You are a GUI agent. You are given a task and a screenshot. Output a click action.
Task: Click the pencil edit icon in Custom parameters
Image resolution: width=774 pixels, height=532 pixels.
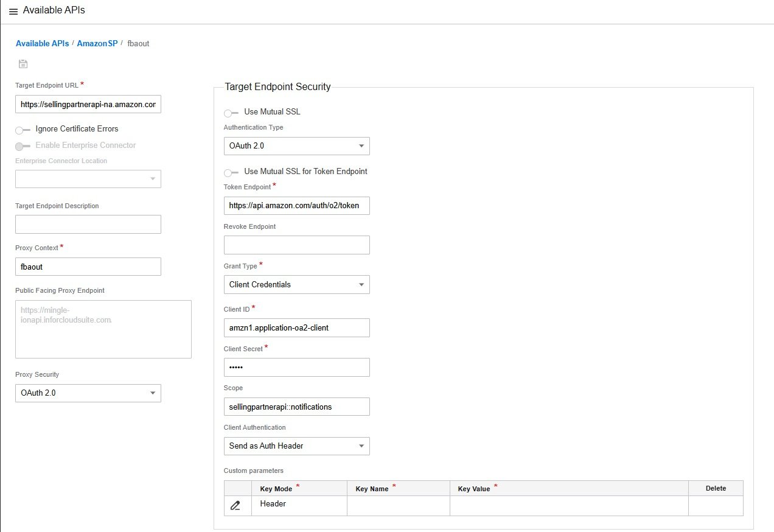(x=235, y=505)
